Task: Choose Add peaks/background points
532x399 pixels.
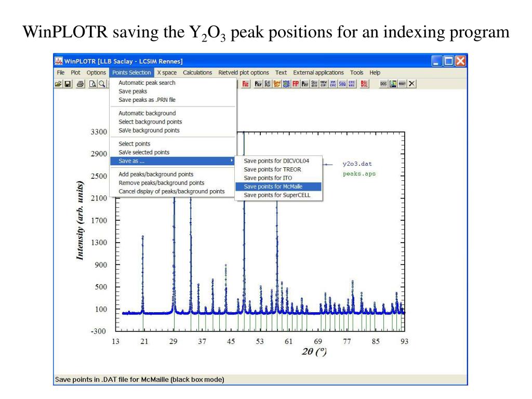Action: pyautogui.click(x=173, y=175)
